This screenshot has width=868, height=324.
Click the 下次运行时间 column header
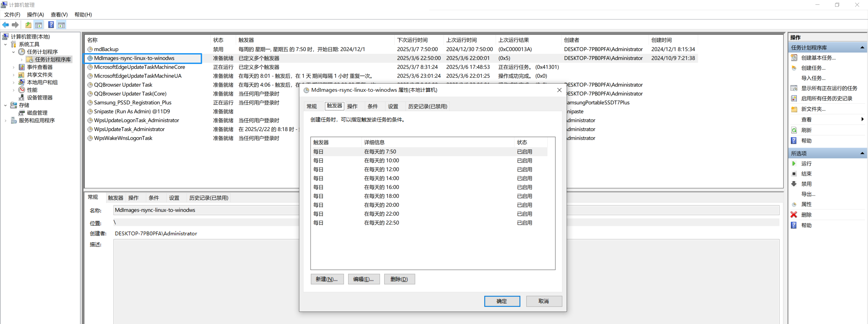419,40
